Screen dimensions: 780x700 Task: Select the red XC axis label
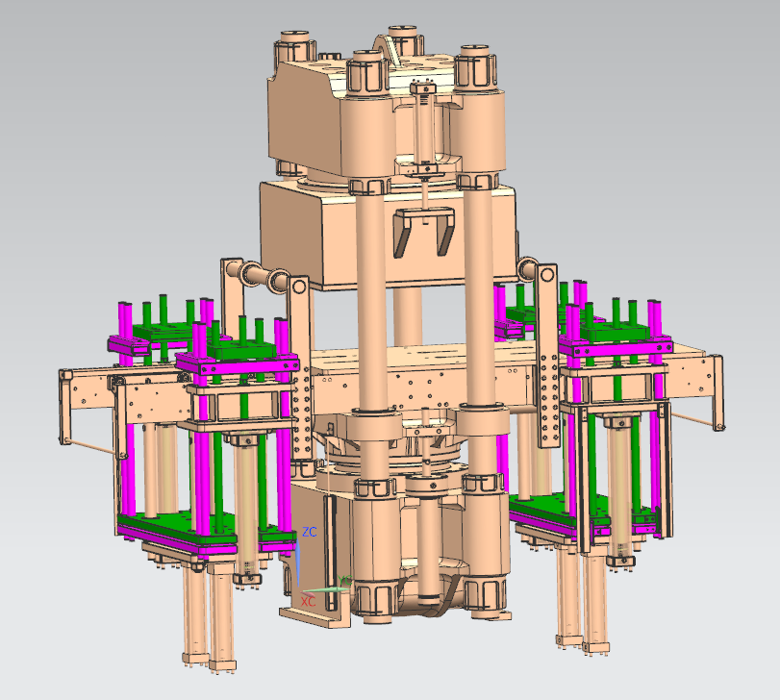point(309,600)
